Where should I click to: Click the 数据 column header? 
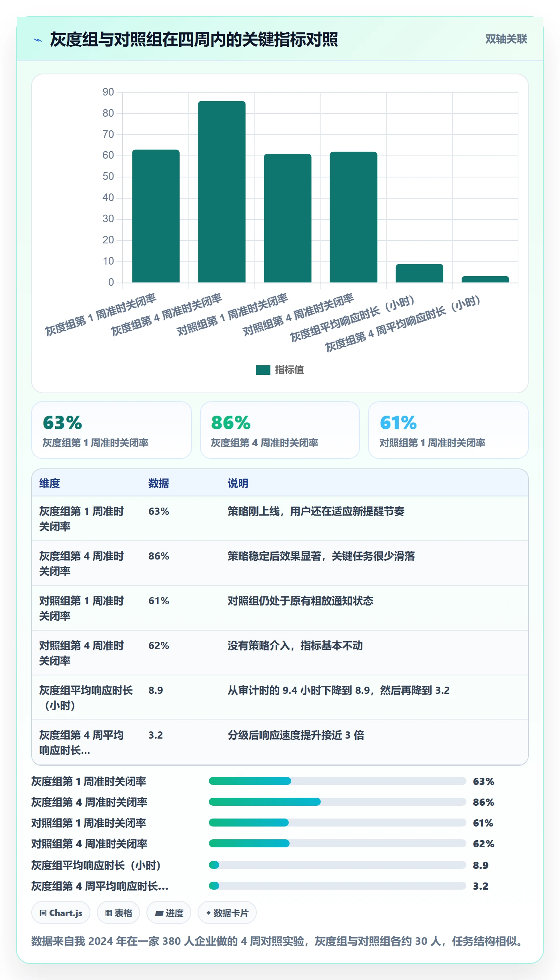pos(159,483)
